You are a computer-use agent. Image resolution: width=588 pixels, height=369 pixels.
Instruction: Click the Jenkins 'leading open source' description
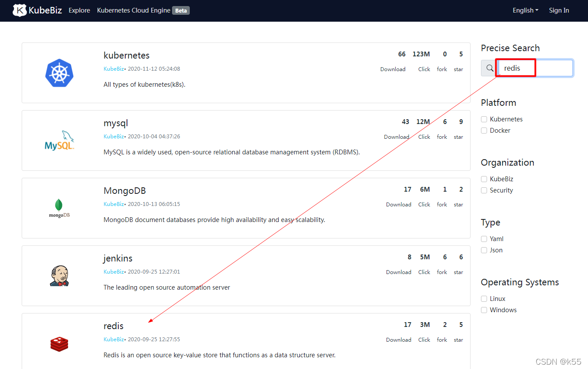[x=167, y=287]
